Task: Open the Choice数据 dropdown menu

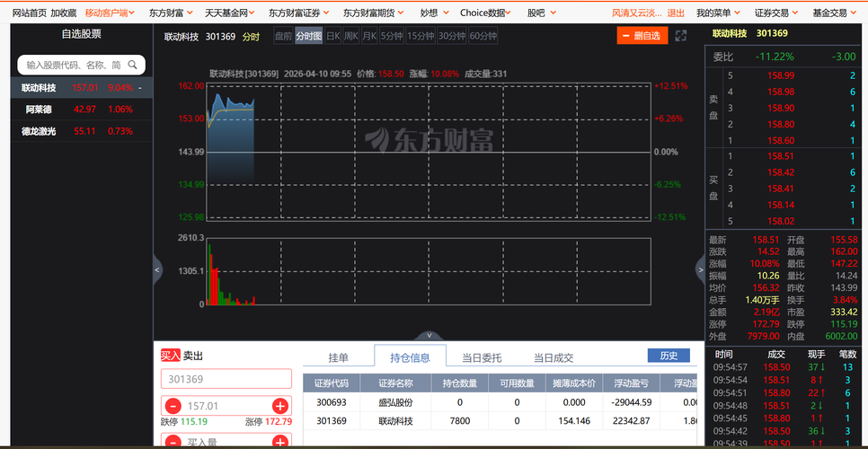Action: pyautogui.click(x=485, y=13)
